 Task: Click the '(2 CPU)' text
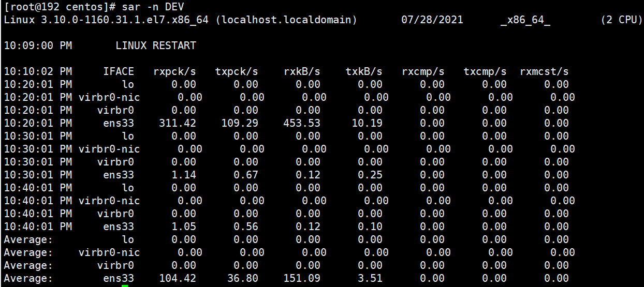click(622, 20)
